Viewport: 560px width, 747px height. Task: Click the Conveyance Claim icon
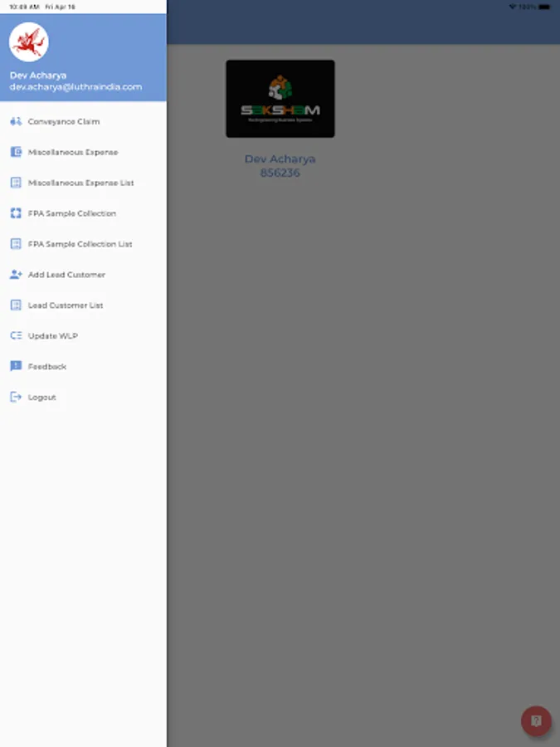[16, 121]
